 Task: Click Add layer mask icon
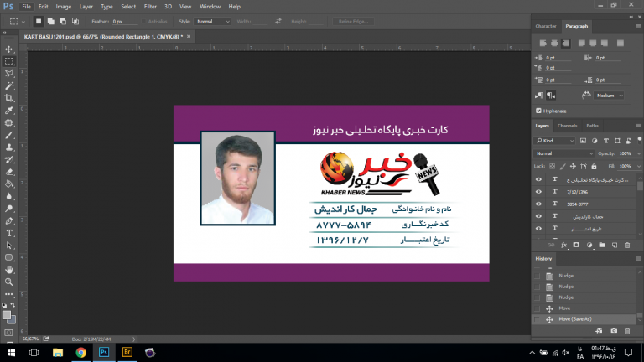click(576, 245)
